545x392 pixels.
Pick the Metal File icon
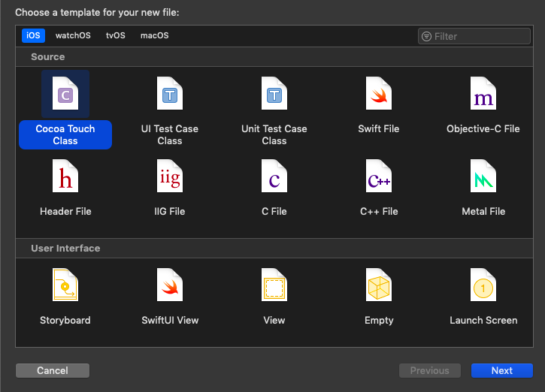click(483, 176)
